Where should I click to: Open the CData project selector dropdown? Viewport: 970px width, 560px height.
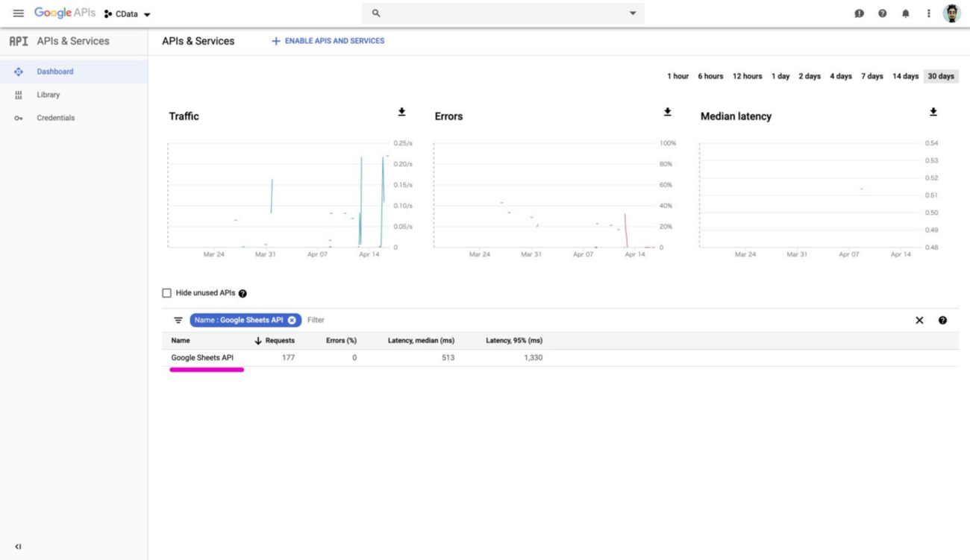point(128,14)
